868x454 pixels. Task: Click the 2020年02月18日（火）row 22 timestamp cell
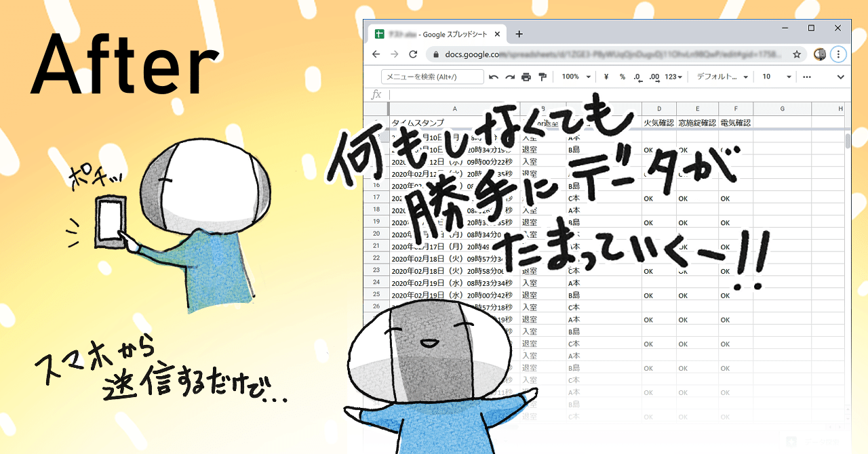454,259
